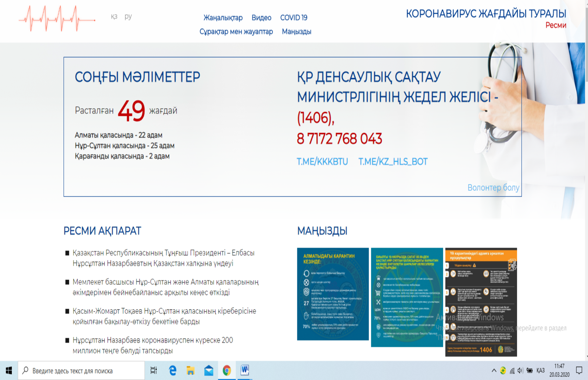Open Task View on the taskbar
This screenshot has width=588, height=380.
pos(154,370)
